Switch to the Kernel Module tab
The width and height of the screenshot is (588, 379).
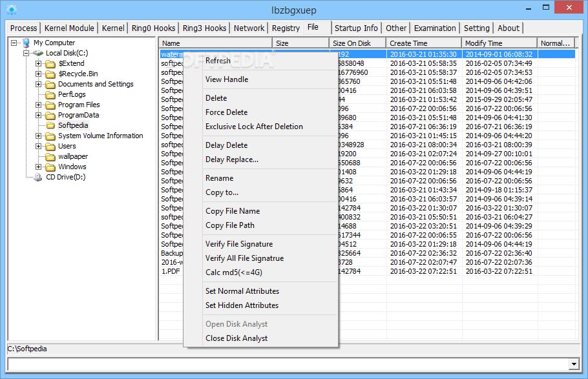[x=69, y=28]
